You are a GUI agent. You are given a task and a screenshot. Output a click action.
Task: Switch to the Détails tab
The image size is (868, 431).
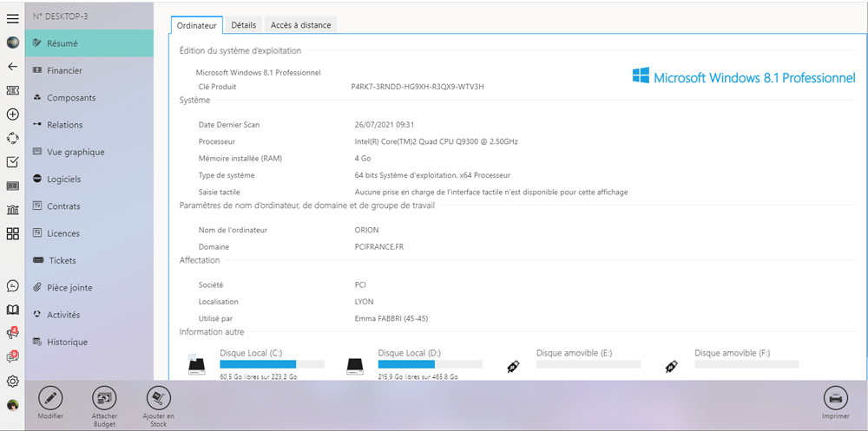(x=243, y=25)
